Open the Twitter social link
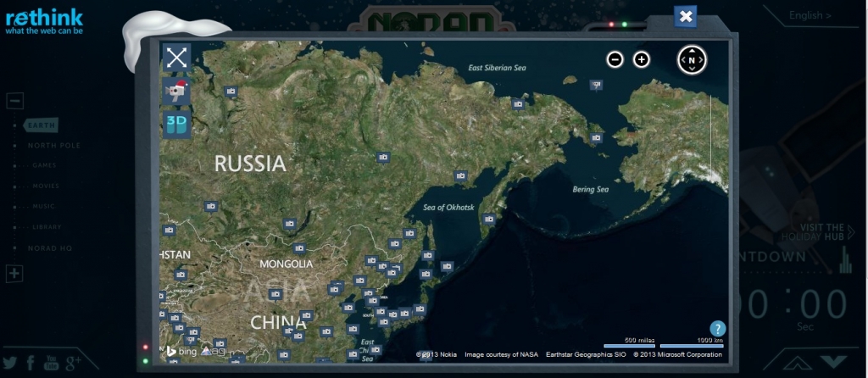 pyautogui.click(x=9, y=363)
